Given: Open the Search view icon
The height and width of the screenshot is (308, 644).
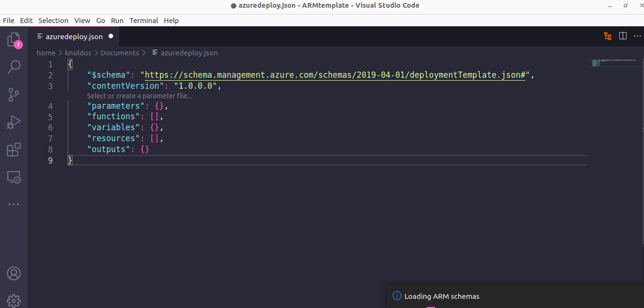Looking at the screenshot, I should tap(14, 67).
